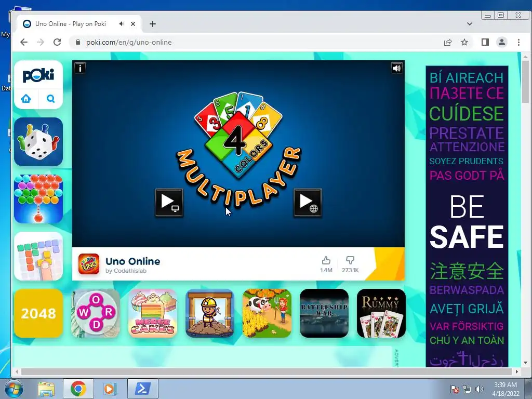
Task: Open PowerShell from the taskbar
Action: pos(142,389)
